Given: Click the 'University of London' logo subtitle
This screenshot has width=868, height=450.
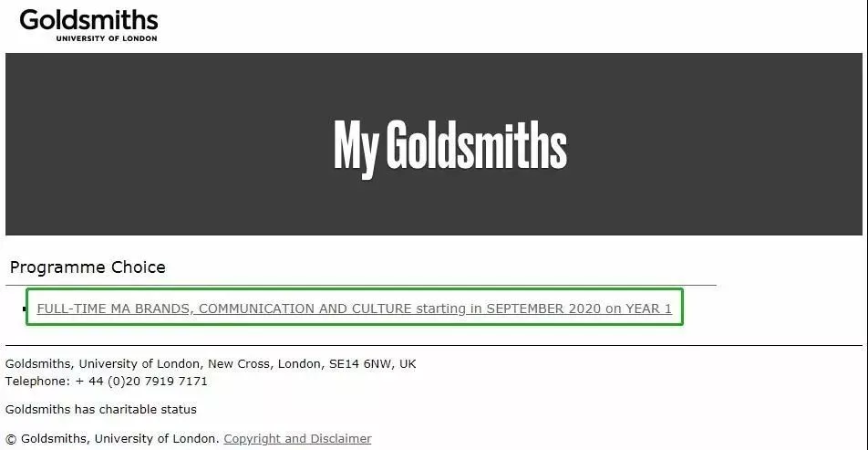Looking at the screenshot, I should tap(107, 38).
